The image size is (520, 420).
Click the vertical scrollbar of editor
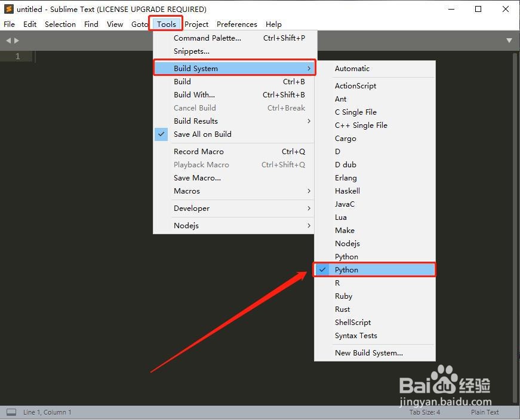tap(515, 229)
